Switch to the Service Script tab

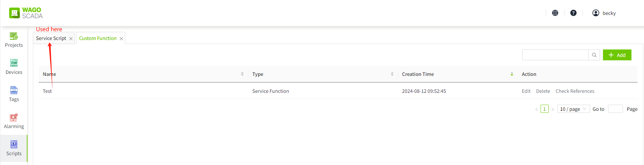[x=51, y=38]
